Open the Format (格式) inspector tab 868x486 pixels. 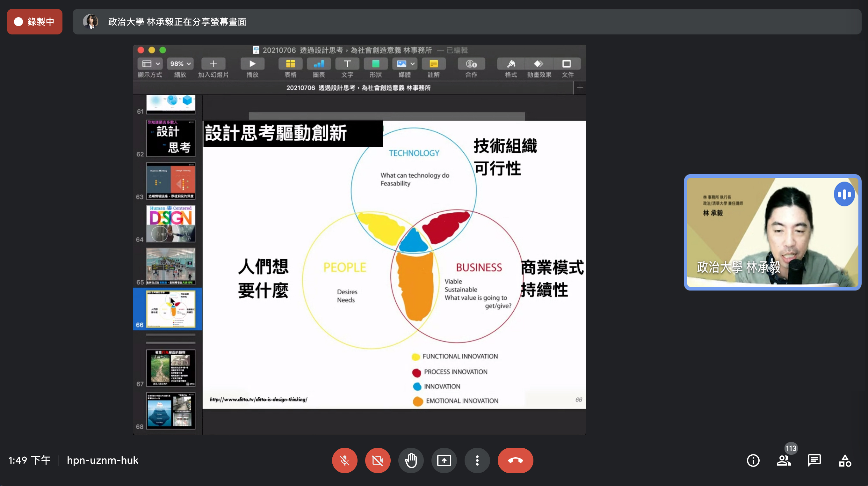(x=511, y=64)
